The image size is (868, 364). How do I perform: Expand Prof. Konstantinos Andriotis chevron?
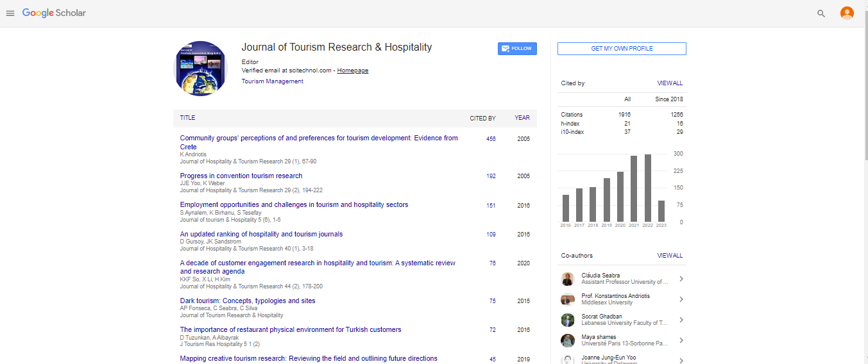point(681,299)
